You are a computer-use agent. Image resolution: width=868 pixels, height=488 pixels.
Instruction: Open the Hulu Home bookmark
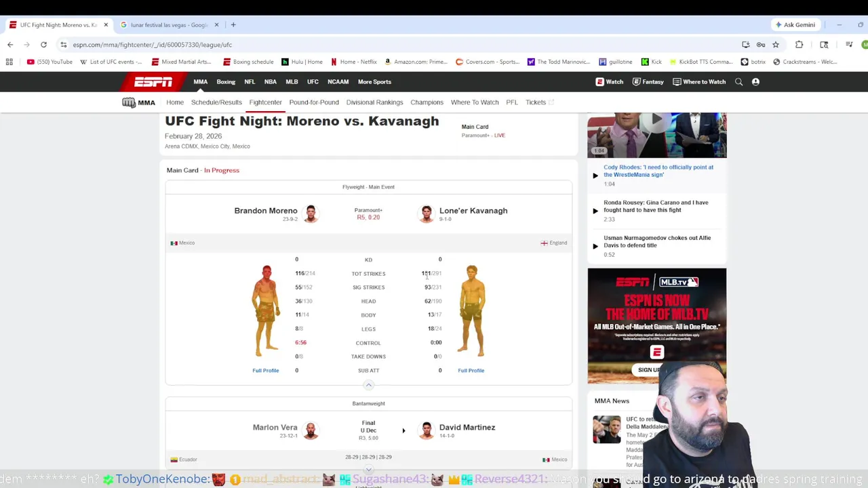(302, 62)
